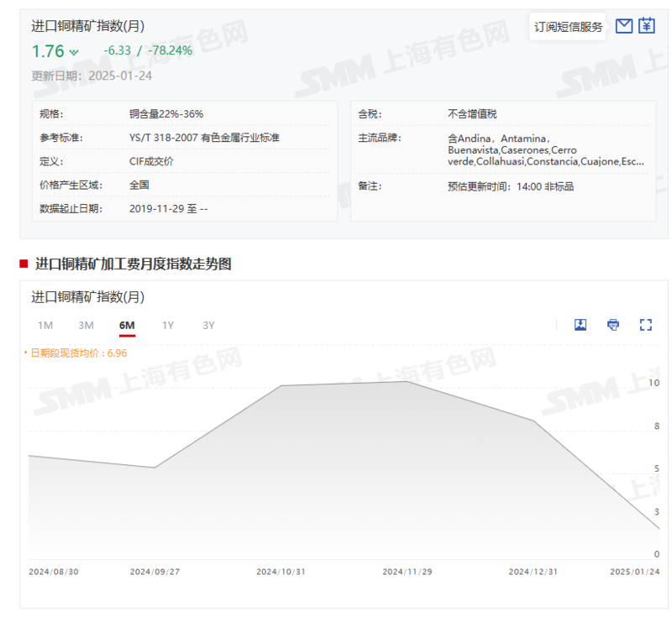
Task: Click x-axis label 2024/08/30
Action: point(54,572)
